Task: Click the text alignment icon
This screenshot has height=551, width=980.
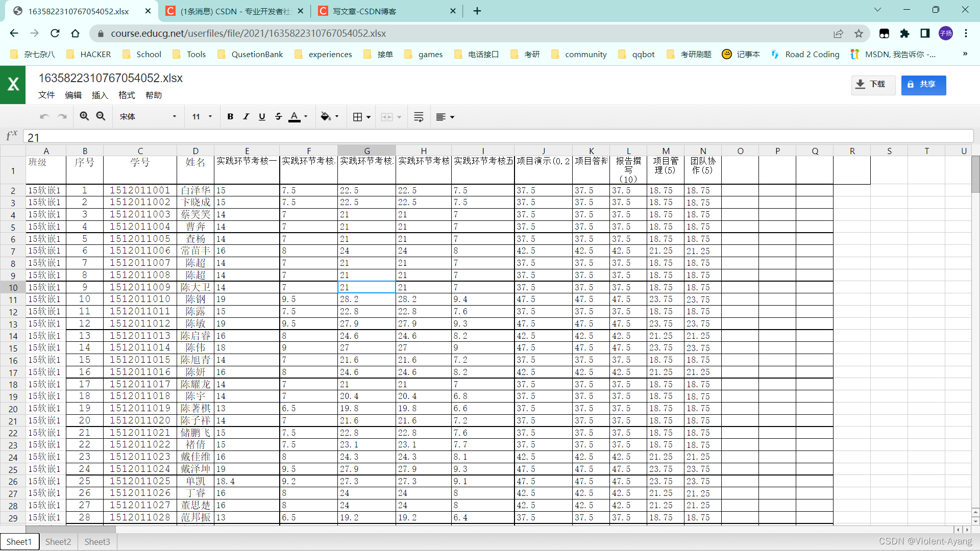Action: (x=441, y=117)
